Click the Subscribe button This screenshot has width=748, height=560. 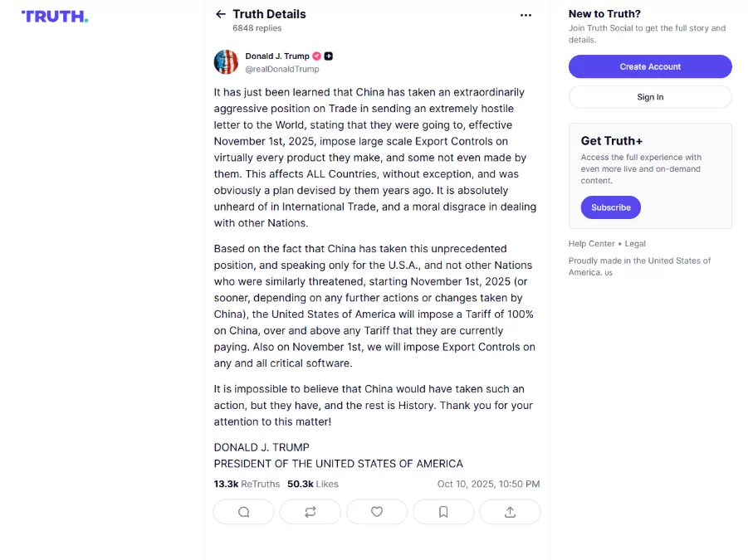click(610, 207)
